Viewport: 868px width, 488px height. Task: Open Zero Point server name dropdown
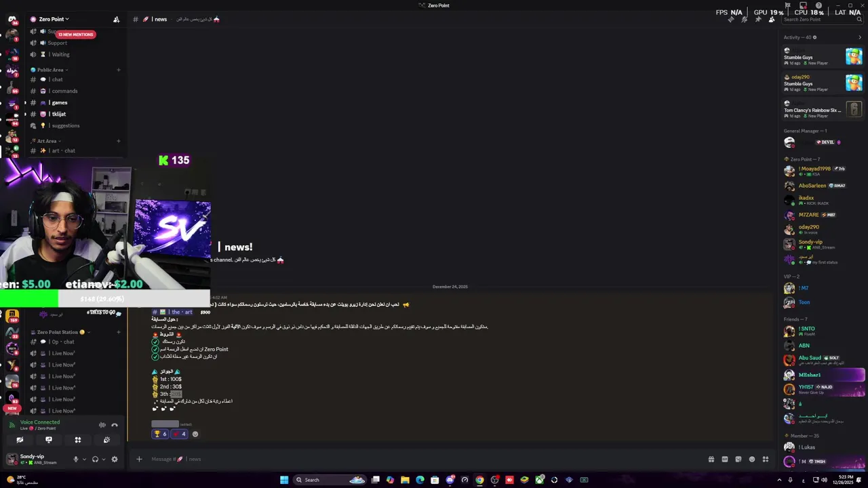tap(54, 19)
